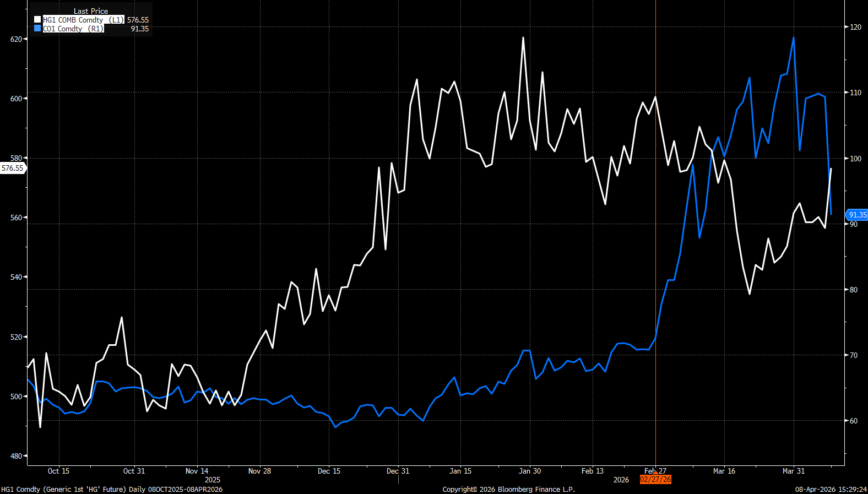Click the white HG1 legend color swatch
Viewport: 868px width, 494px height.
(37, 20)
